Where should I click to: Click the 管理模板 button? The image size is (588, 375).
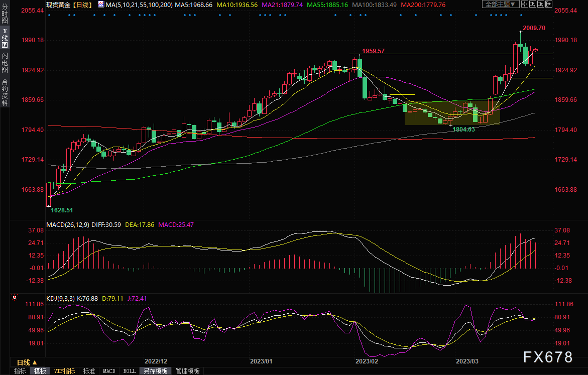pos(187,371)
